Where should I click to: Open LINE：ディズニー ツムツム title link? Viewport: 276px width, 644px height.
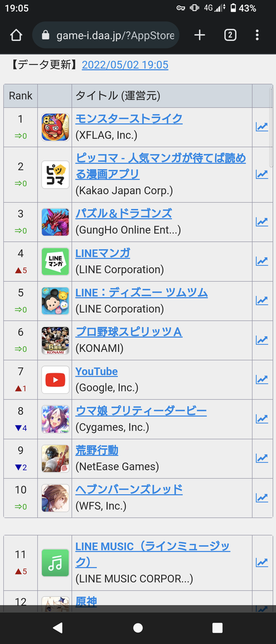click(141, 293)
